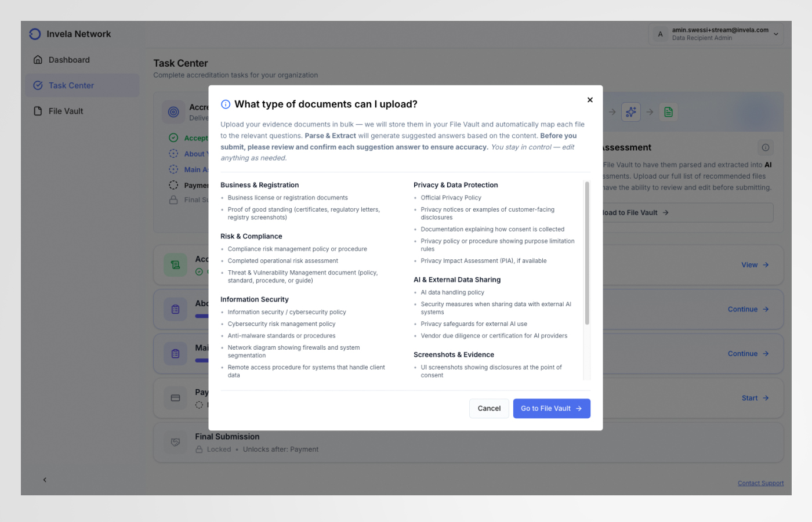Collapse the sidebar with the chevron control
The image size is (812, 522).
pos(45,480)
